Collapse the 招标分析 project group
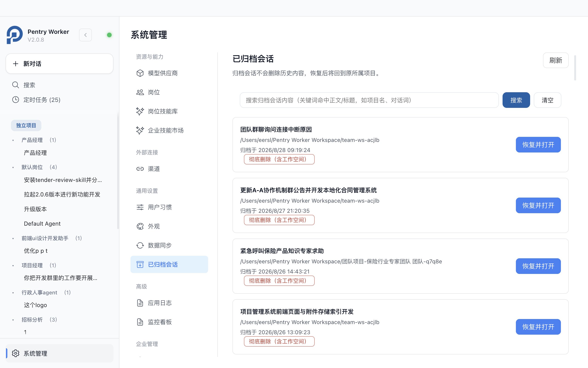 (x=13, y=320)
